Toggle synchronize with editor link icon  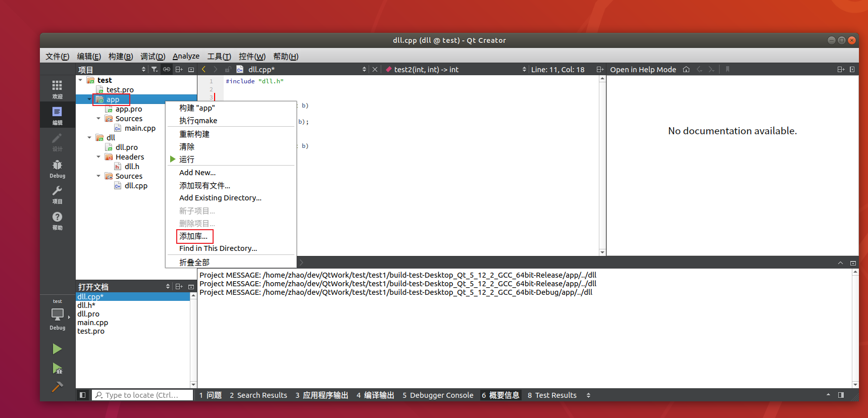pos(166,70)
